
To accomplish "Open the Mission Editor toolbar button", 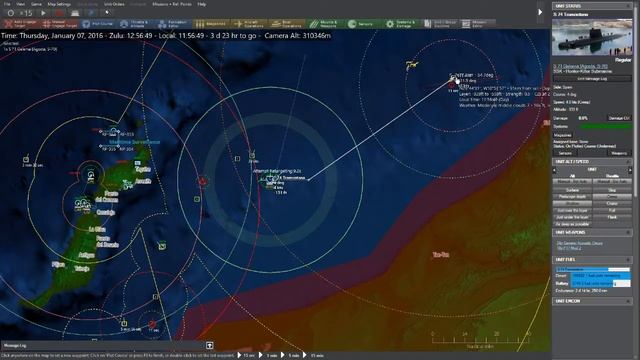I will (x=477, y=24).
